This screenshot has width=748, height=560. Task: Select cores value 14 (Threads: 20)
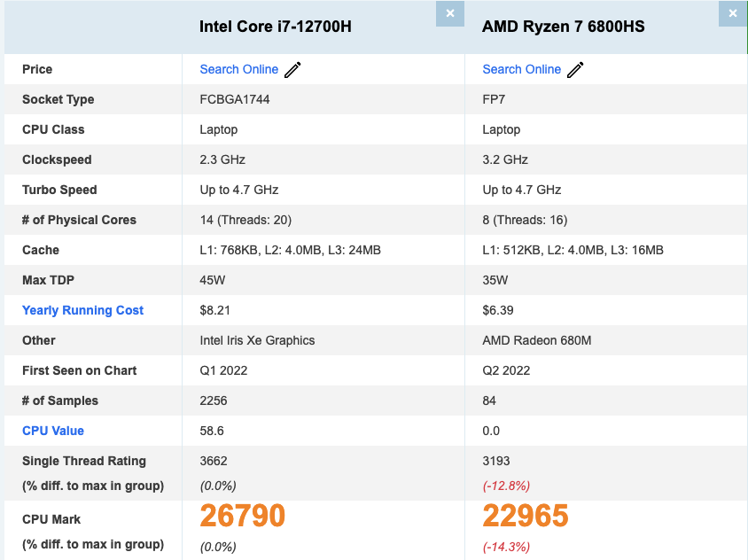(245, 220)
